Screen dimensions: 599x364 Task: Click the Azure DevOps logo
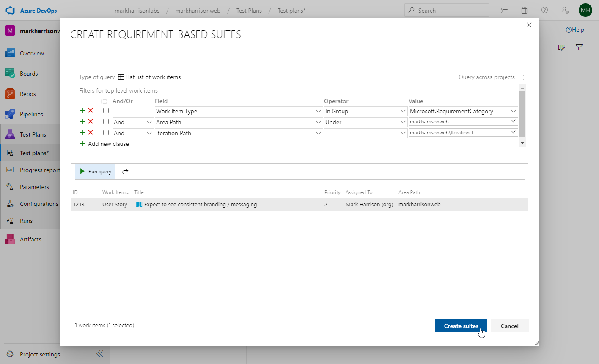click(x=10, y=11)
